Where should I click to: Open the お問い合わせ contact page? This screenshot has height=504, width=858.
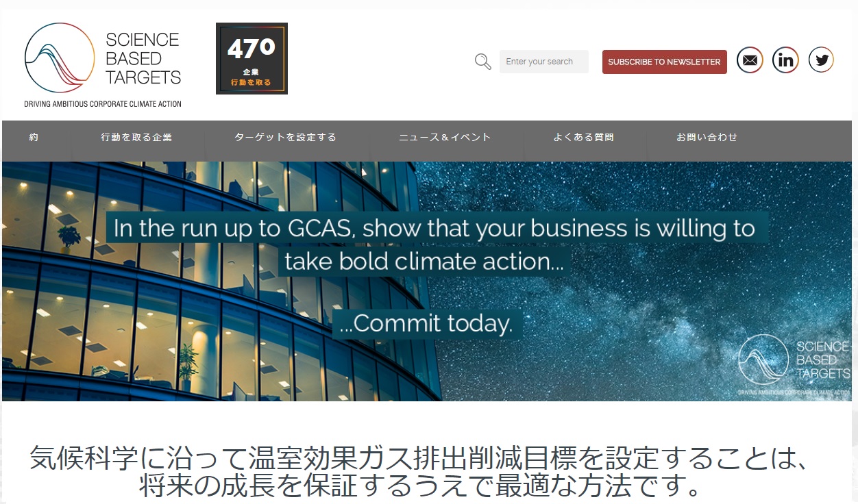pos(707,137)
